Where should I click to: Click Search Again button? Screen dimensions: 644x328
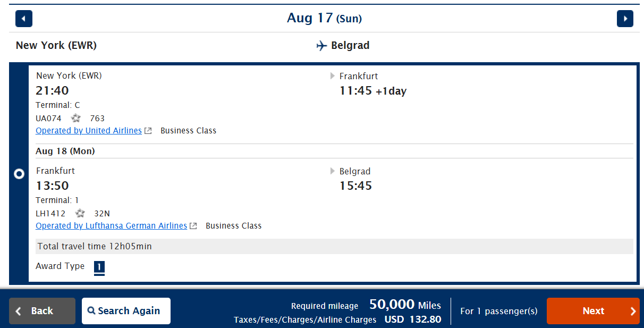126,311
